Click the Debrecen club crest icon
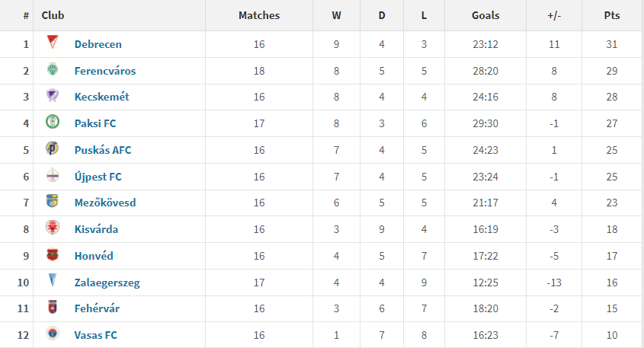 [x=53, y=42]
